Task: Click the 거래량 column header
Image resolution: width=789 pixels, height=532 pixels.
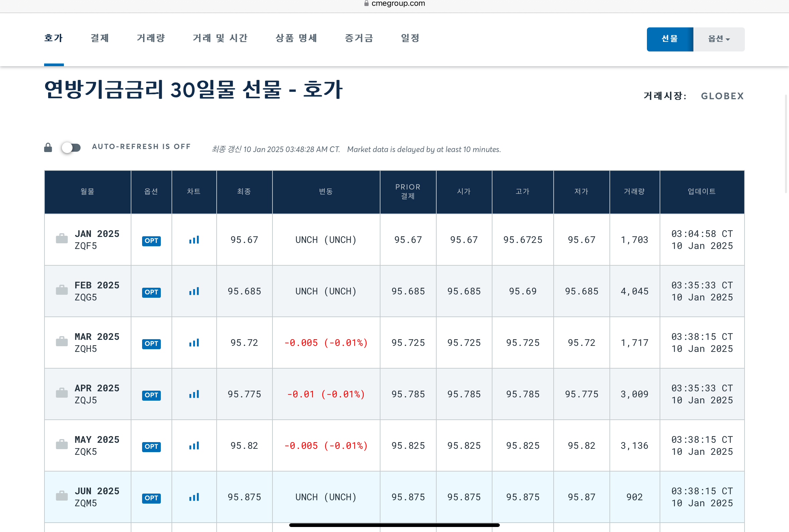Action: pyautogui.click(x=634, y=192)
